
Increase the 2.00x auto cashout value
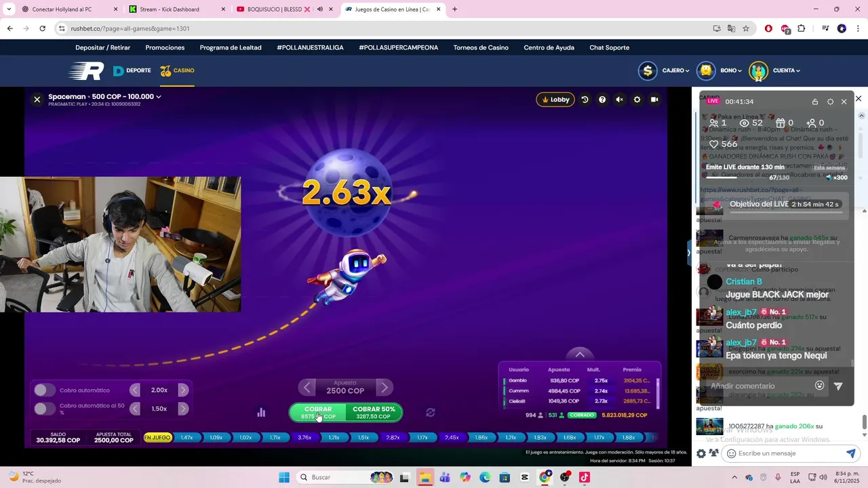(183, 390)
